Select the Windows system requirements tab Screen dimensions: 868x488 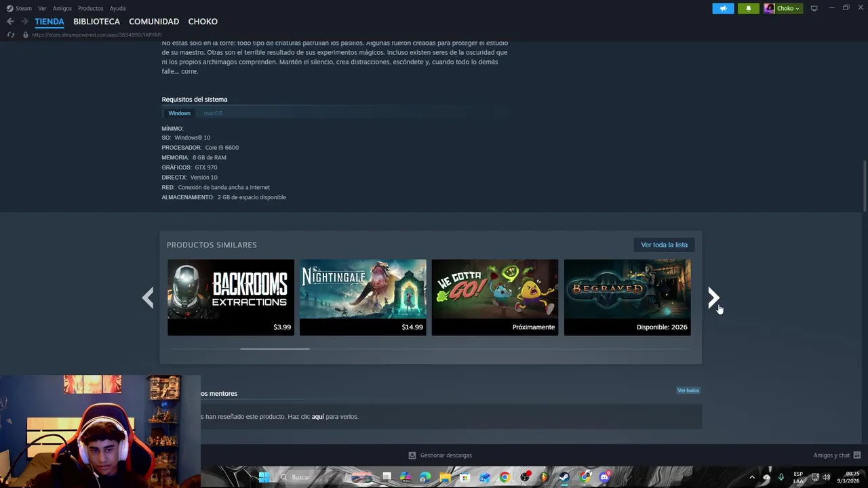coord(180,113)
